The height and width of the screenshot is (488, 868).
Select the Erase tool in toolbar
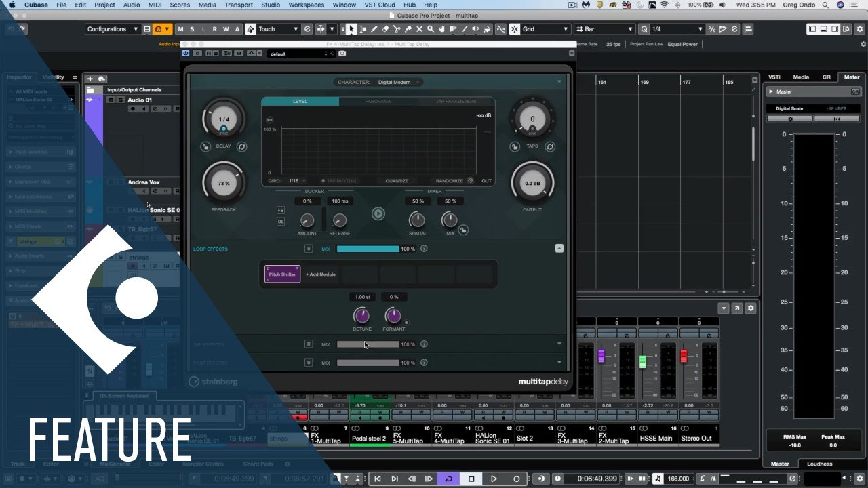click(x=385, y=29)
